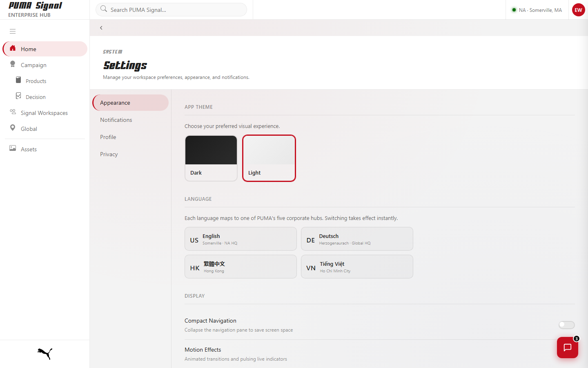Click the APP THEME section header
This screenshot has width=588, height=368.
[198, 107]
